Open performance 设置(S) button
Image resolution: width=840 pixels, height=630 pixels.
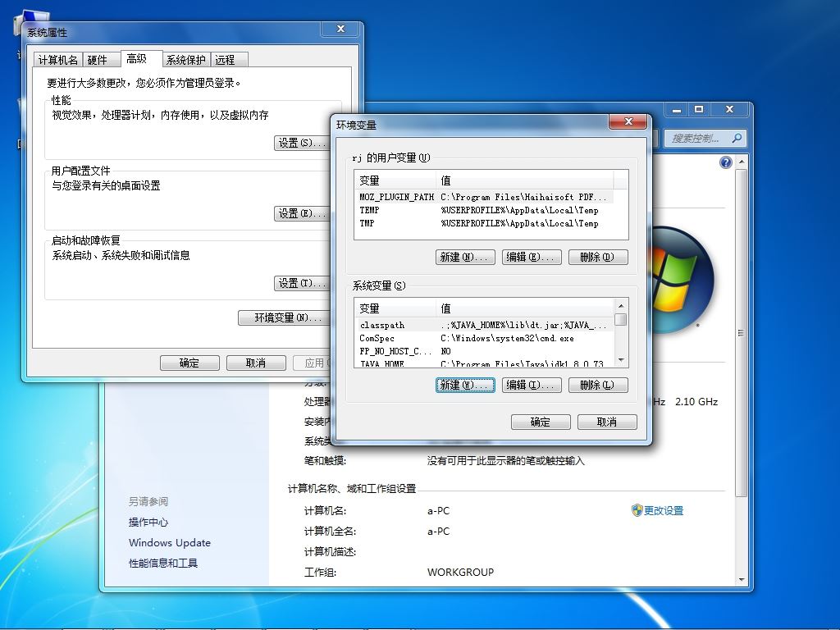(x=302, y=143)
